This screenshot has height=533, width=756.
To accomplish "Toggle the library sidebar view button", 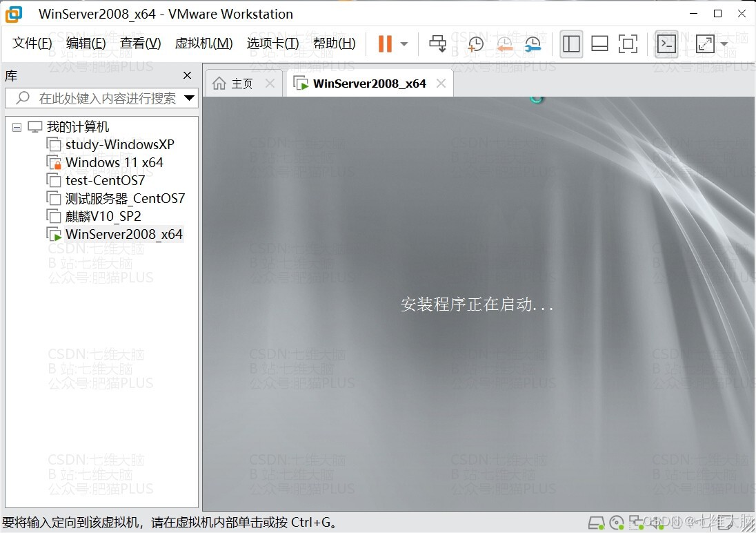I will point(571,44).
